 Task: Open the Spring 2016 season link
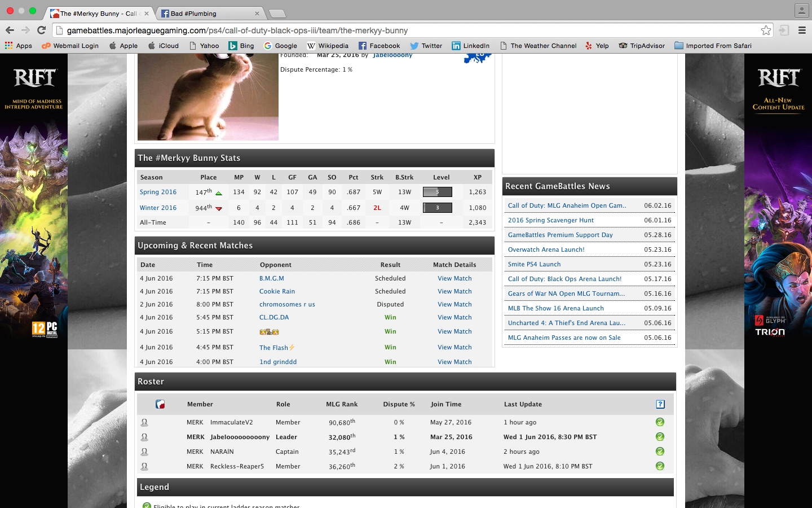point(158,192)
